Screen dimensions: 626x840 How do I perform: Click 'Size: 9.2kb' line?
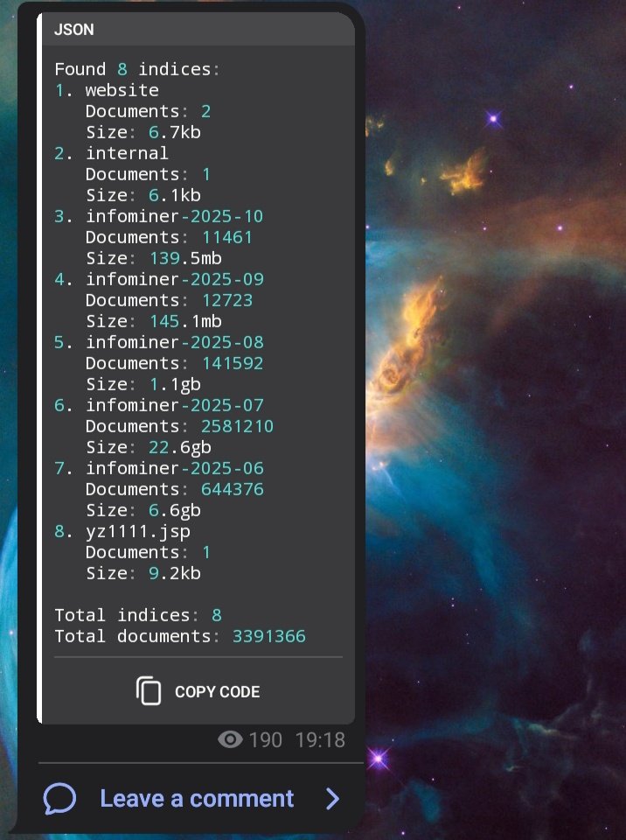click(x=143, y=573)
